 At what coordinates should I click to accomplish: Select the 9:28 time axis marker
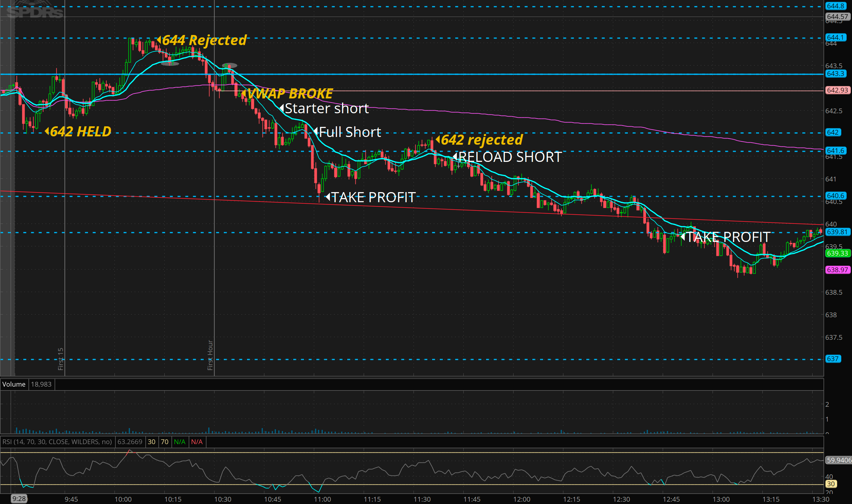click(x=19, y=499)
